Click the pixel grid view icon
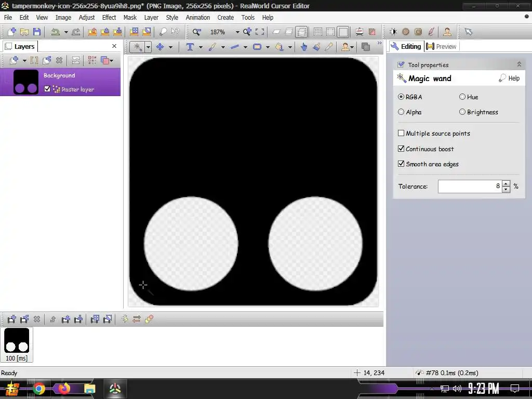This screenshot has width=532, height=399. coord(318,32)
